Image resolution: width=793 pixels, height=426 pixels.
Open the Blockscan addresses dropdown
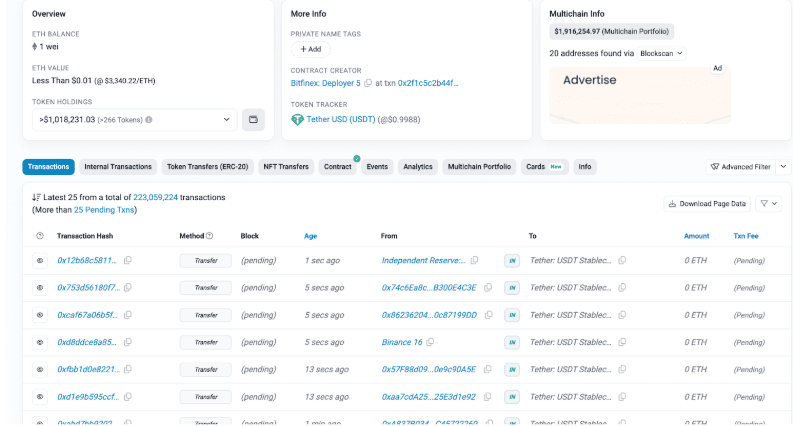coord(661,53)
